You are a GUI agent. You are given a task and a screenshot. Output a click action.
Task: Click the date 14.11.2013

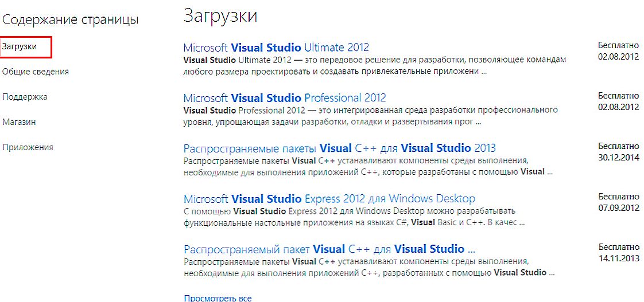coord(619,258)
